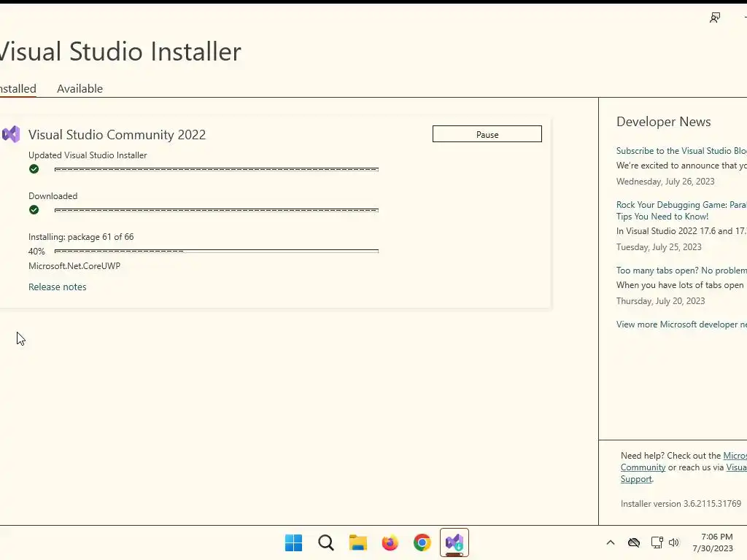
Task: Click the Downloaded progress bar
Action: coord(216,210)
